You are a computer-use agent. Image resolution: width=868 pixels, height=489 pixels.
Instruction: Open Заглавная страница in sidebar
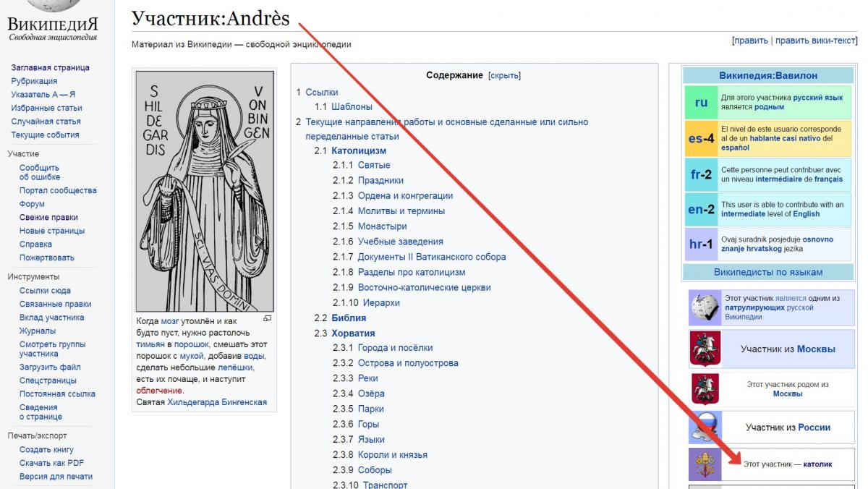tap(50, 67)
